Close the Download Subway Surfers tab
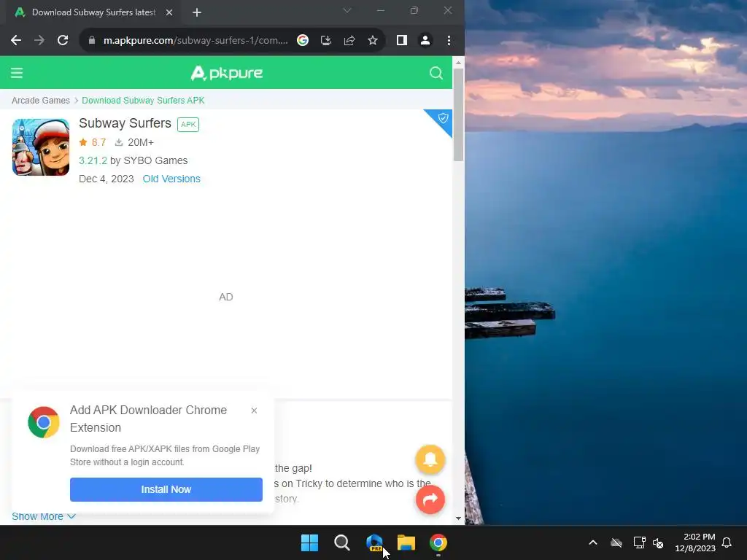The width and height of the screenshot is (747, 560). (169, 12)
